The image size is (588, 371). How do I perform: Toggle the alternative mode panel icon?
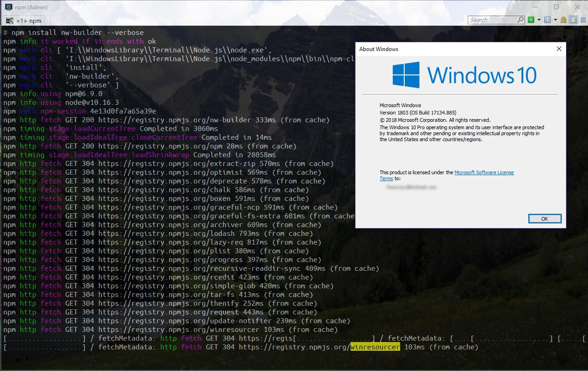[573, 20]
